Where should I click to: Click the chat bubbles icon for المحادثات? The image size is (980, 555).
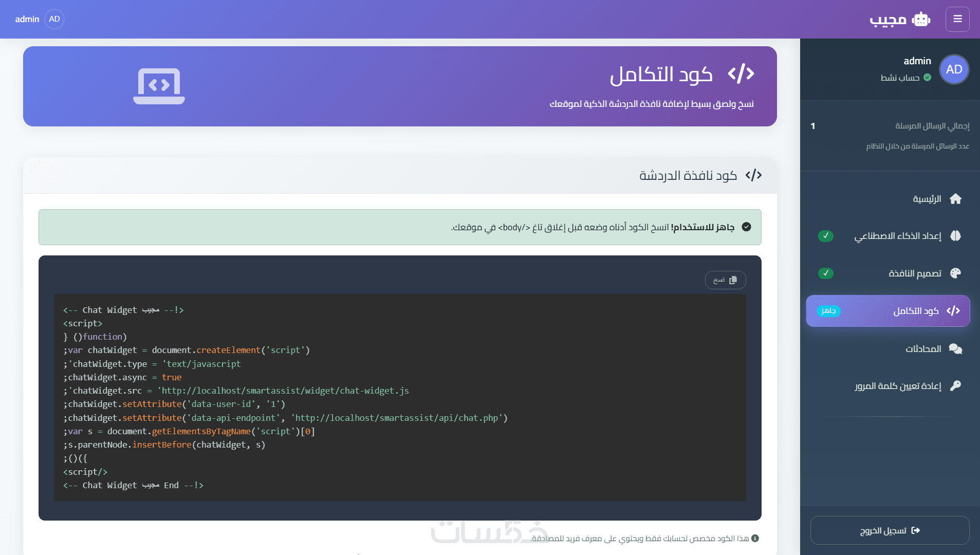pyautogui.click(x=955, y=349)
